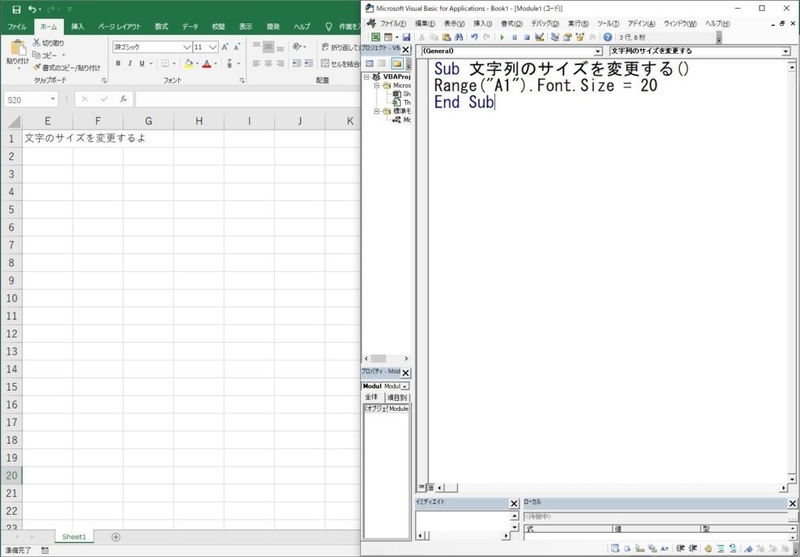Click the increase indent icon in Excel ribbon

point(308,64)
